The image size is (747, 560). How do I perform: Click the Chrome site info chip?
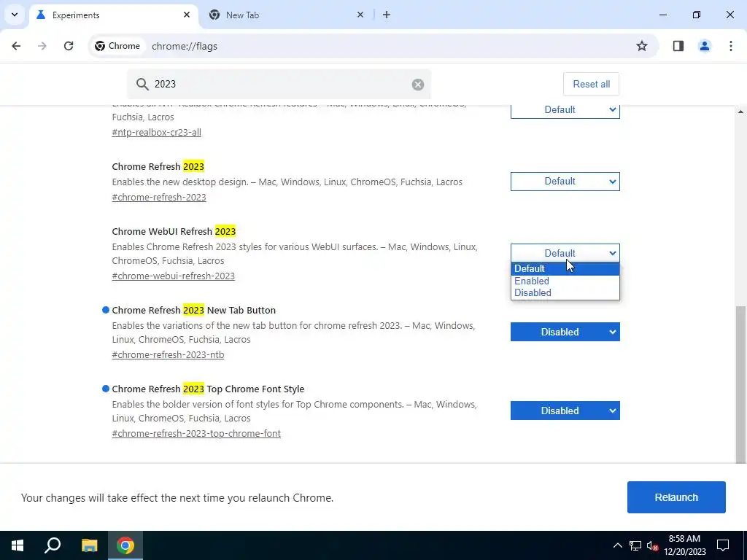pos(117,46)
